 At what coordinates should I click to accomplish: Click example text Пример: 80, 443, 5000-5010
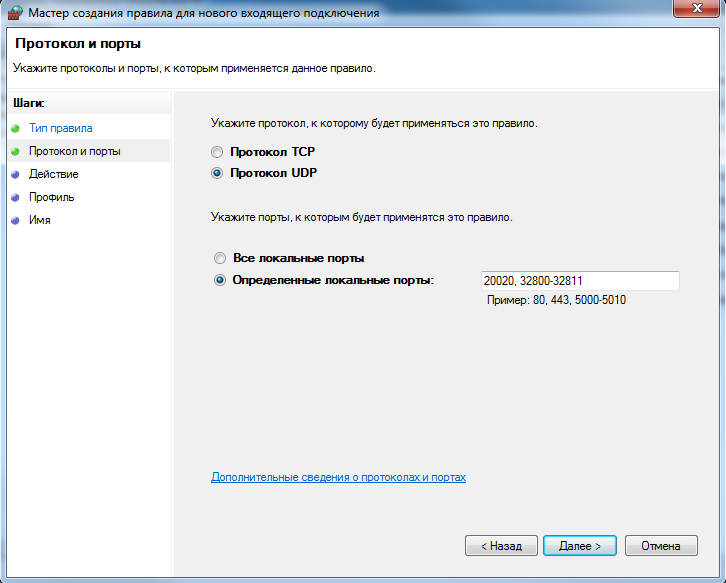coord(557,300)
